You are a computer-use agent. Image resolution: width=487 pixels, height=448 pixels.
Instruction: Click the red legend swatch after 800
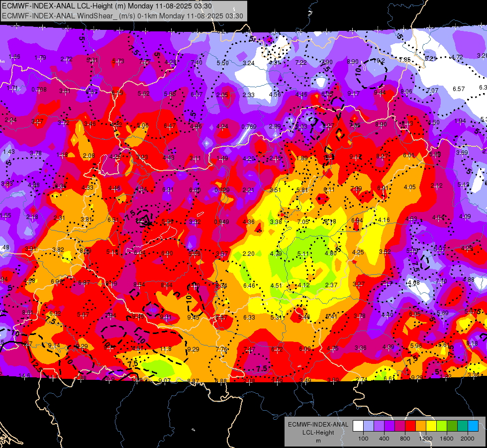click(410, 426)
